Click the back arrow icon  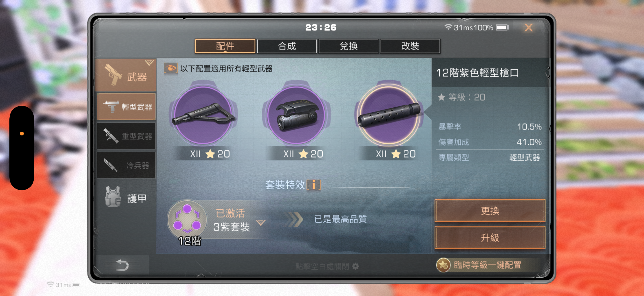coord(122,265)
